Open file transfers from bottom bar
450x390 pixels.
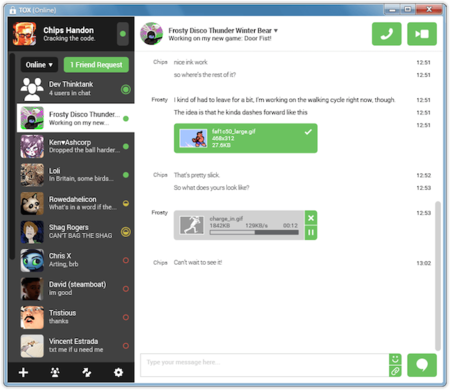coord(87,372)
